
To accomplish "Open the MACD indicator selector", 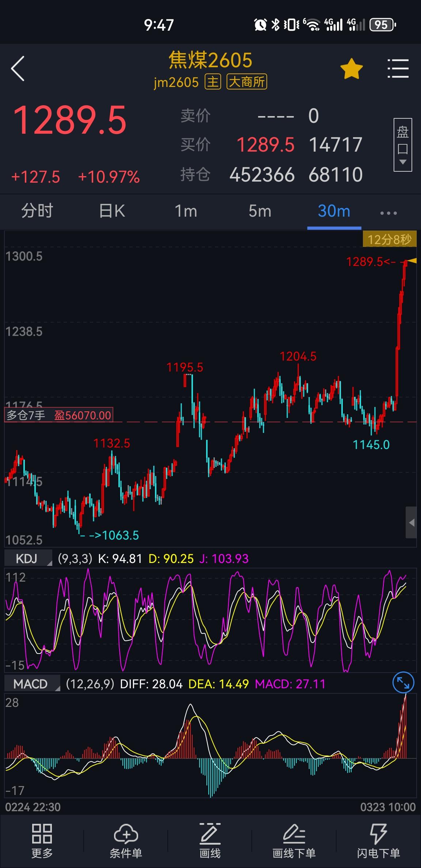I will pyautogui.click(x=32, y=684).
